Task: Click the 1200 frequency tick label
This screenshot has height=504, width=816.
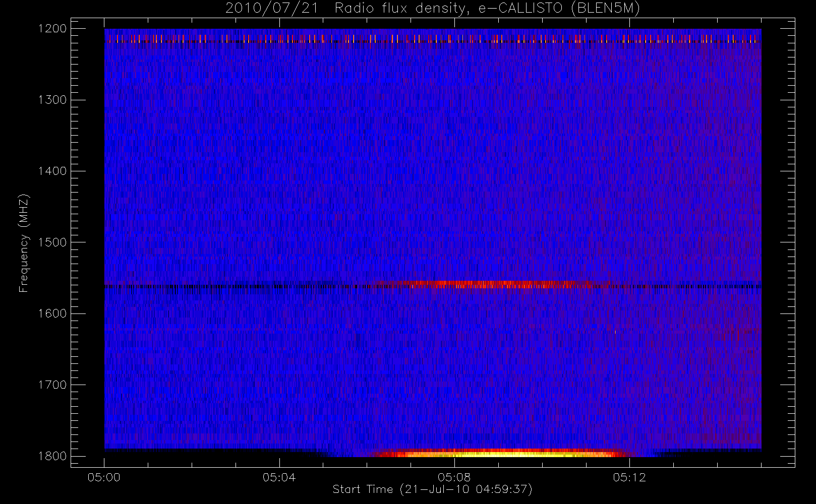Action: tap(52, 29)
